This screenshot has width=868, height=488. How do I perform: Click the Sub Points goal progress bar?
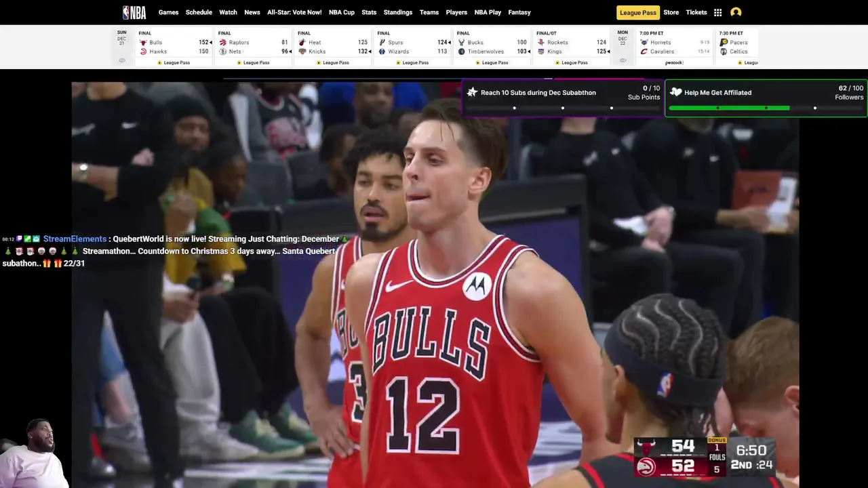(563, 108)
